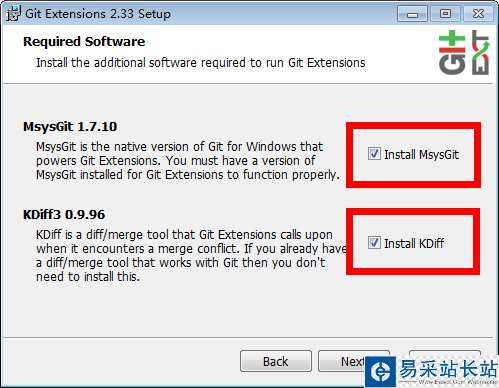
Task: Click the KDiff merge tool description text
Action: (191, 256)
